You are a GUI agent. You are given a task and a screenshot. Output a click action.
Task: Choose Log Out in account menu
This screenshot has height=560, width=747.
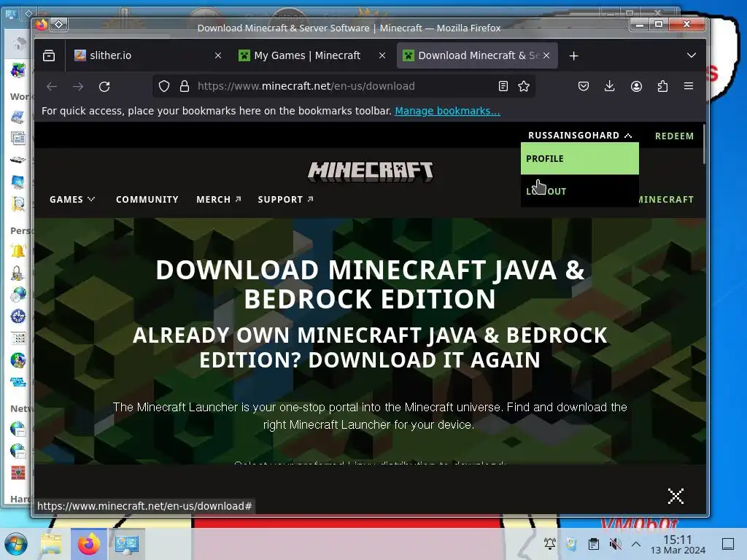[580, 191]
